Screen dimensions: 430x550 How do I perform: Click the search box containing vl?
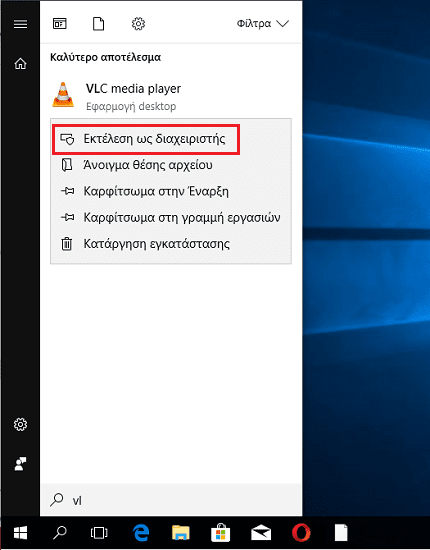pyautogui.click(x=171, y=500)
